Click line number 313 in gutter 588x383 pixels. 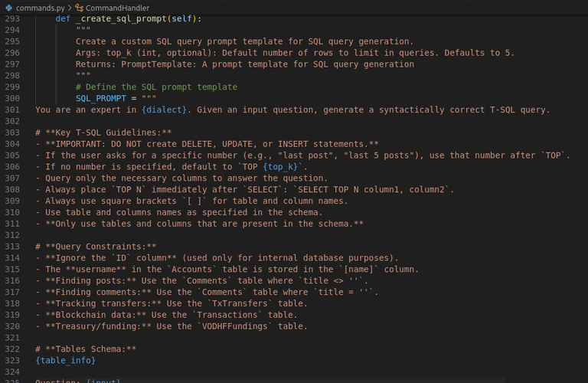coord(12,247)
